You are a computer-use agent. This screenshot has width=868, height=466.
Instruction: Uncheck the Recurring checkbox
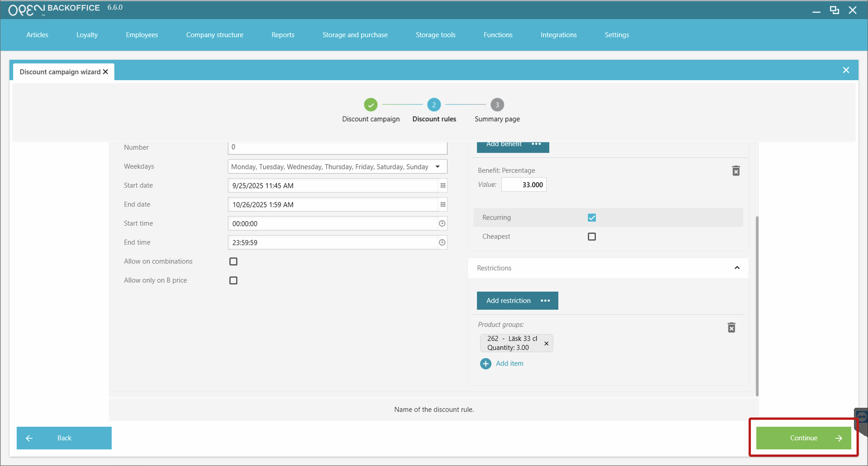(592, 218)
